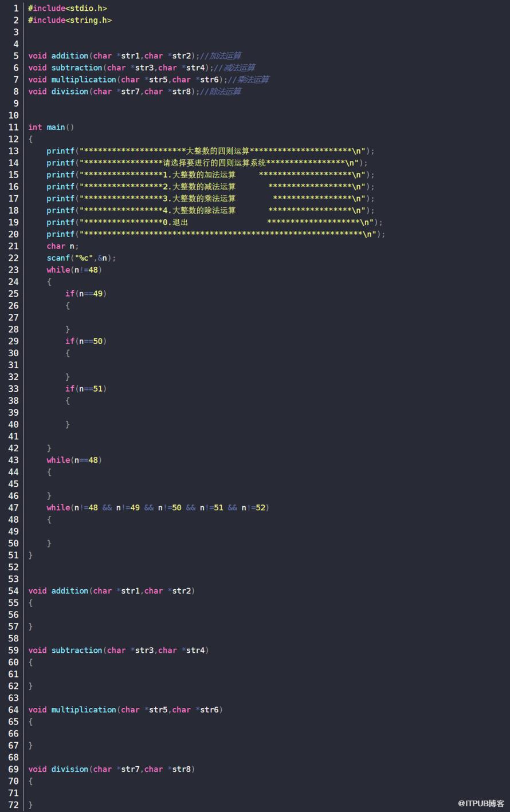Click the '请选择要进行的四则运算系统' prompt text

click(215, 163)
